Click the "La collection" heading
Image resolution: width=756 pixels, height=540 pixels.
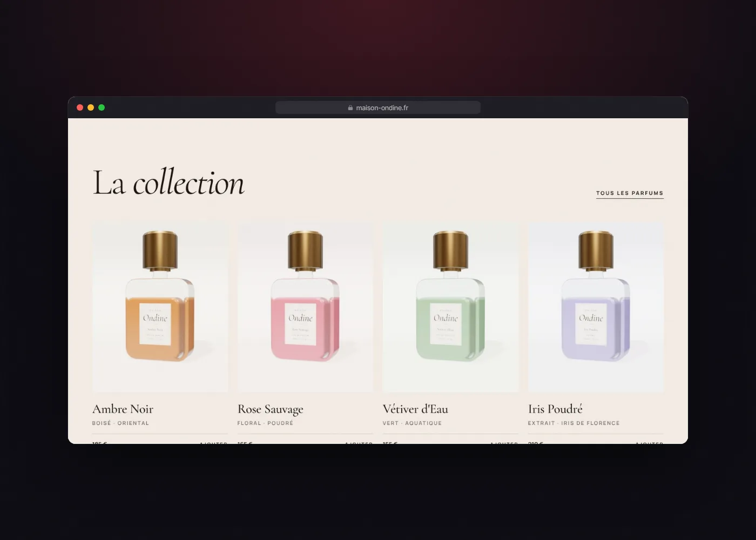click(168, 183)
